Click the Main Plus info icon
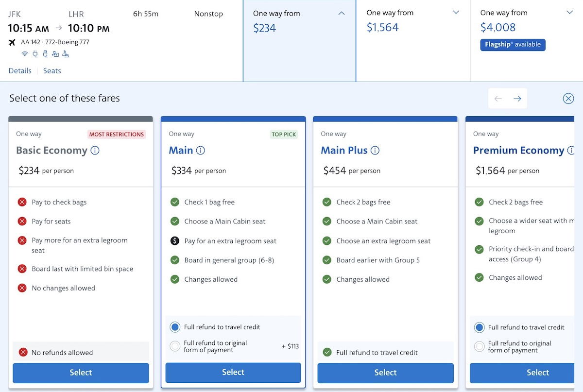Image resolution: width=583 pixels, height=392 pixels. pos(375,151)
